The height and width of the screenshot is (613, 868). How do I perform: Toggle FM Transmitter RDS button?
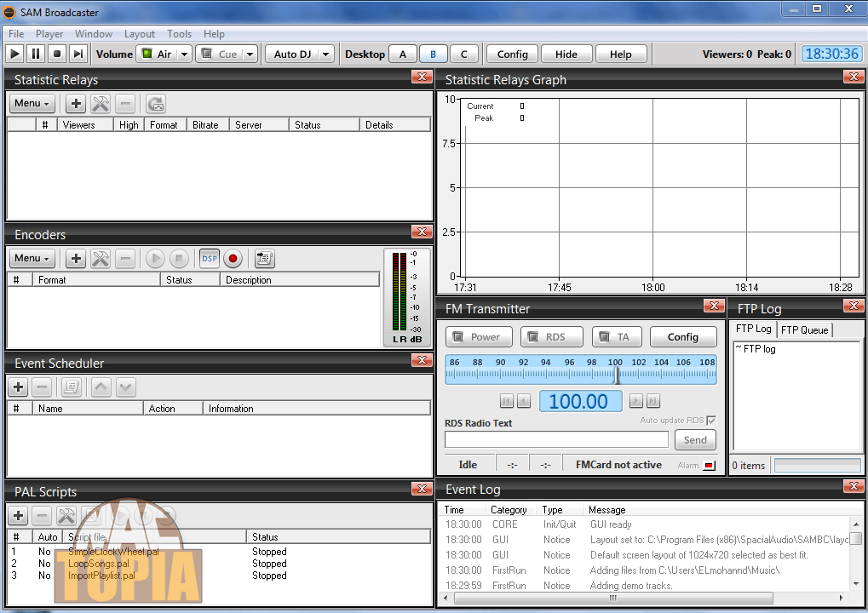[x=551, y=337]
